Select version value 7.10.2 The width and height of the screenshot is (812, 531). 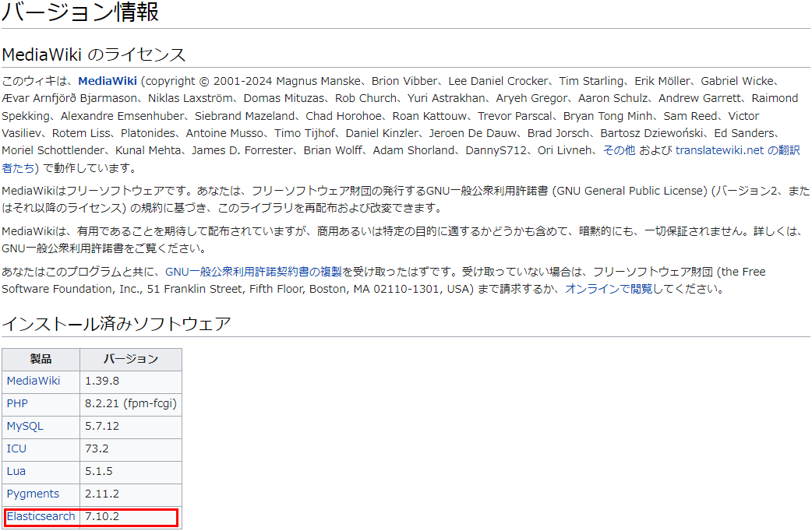(x=102, y=516)
